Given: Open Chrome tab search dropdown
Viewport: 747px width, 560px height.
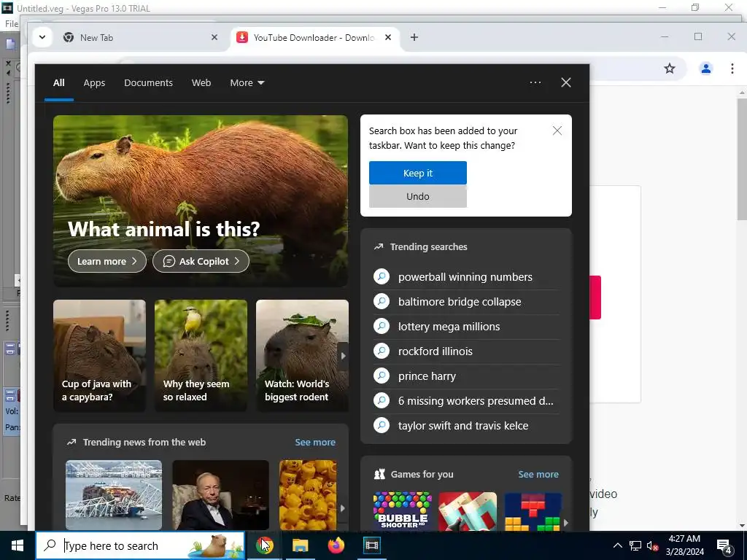Looking at the screenshot, I should 42,37.
